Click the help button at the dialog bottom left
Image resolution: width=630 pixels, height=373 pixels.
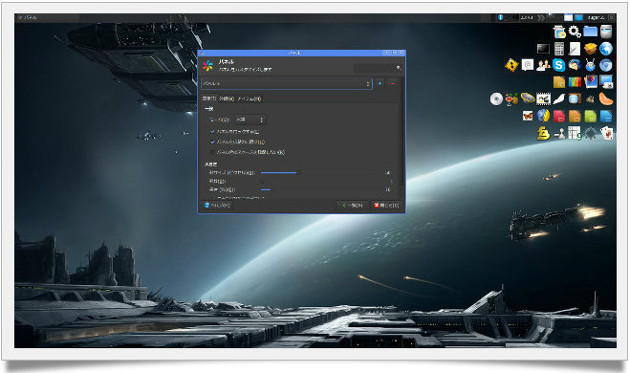[217, 205]
